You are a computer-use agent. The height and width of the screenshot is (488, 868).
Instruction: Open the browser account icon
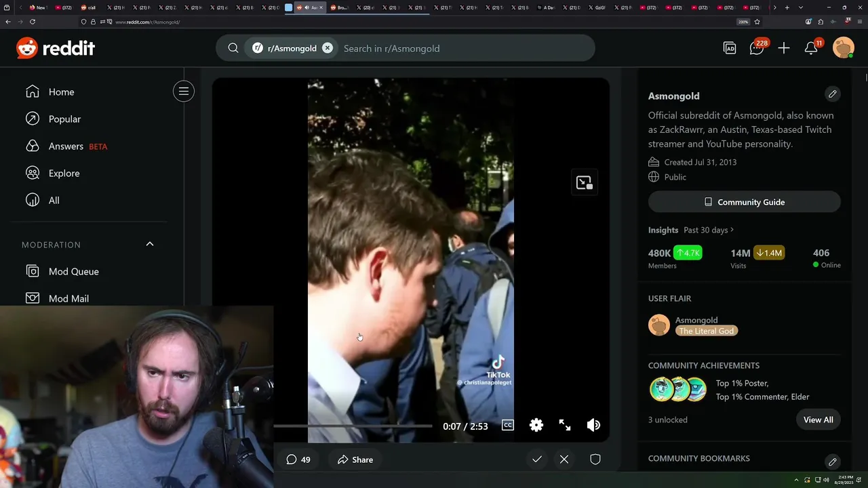tap(808, 22)
